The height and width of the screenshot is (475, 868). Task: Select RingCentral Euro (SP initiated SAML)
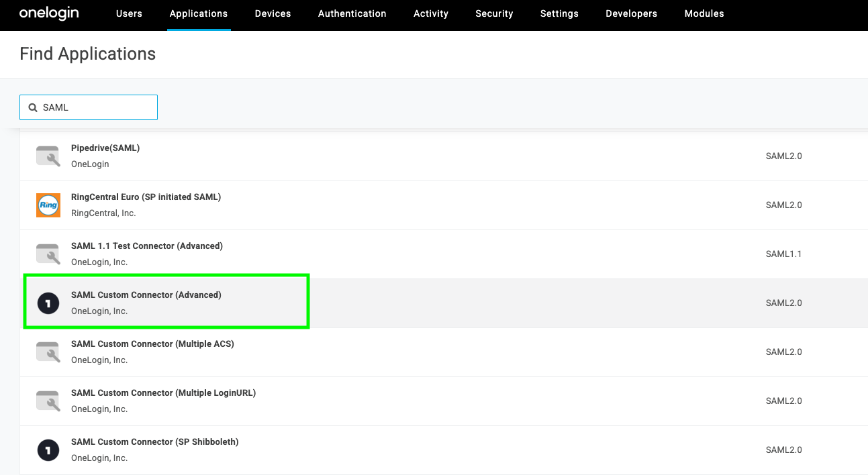pos(146,197)
